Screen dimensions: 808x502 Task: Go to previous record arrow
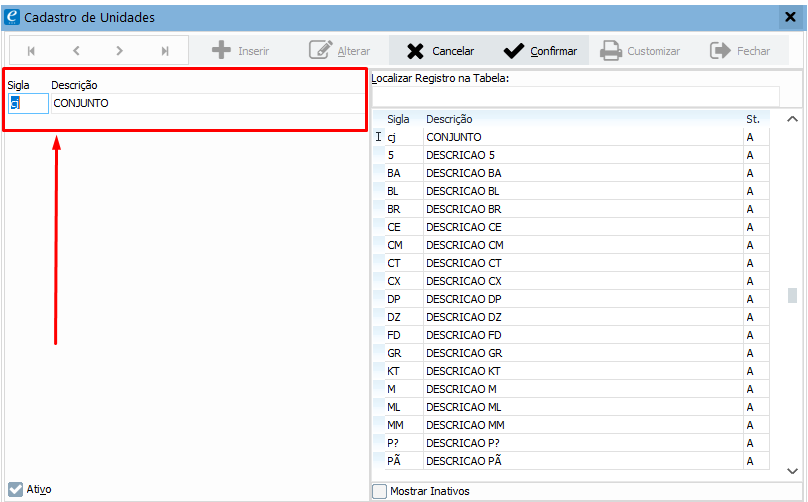click(x=76, y=51)
